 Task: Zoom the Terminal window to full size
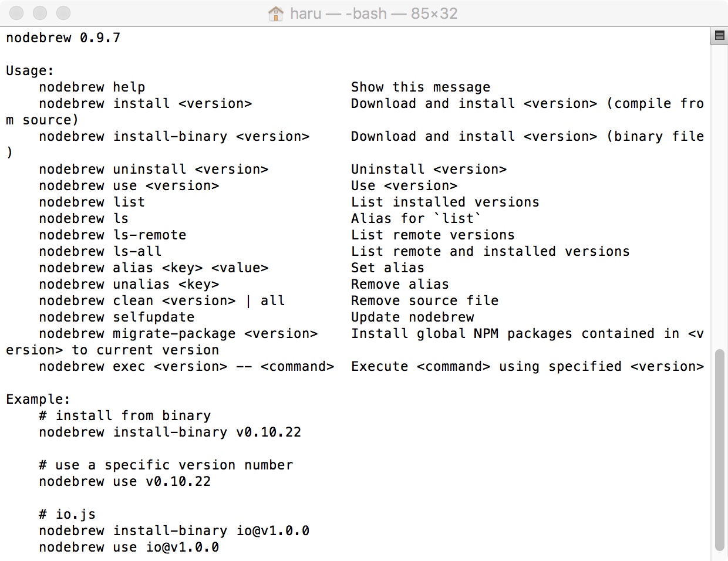pyautogui.click(x=63, y=13)
